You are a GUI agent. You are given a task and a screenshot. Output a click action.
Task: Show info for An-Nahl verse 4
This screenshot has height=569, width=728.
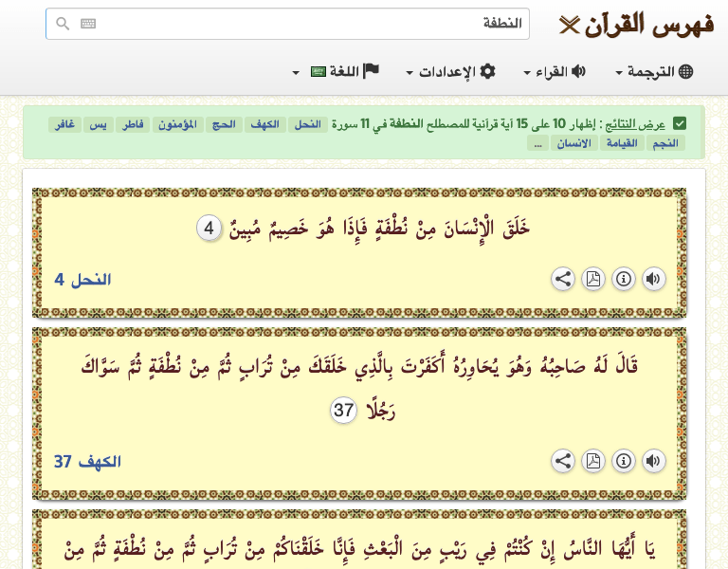tap(623, 279)
